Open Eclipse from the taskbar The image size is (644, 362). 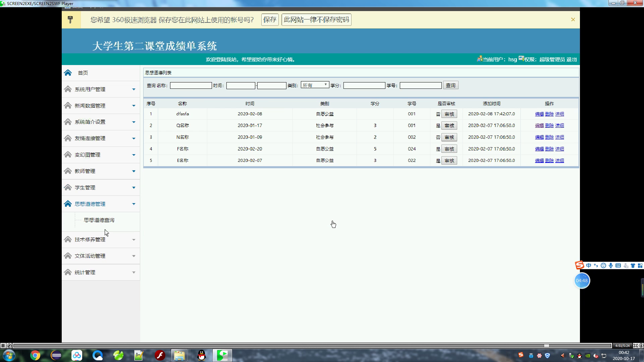click(56, 355)
